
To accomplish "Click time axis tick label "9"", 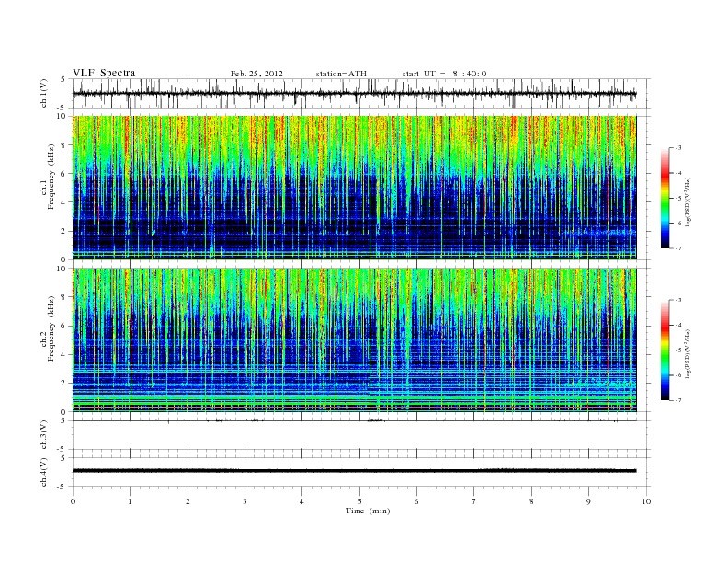I will tap(588, 501).
